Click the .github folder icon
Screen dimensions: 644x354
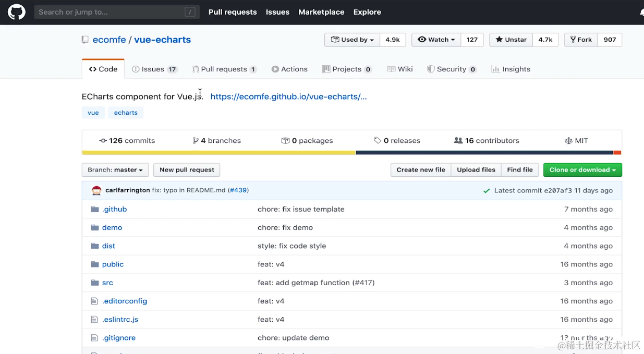(x=94, y=209)
